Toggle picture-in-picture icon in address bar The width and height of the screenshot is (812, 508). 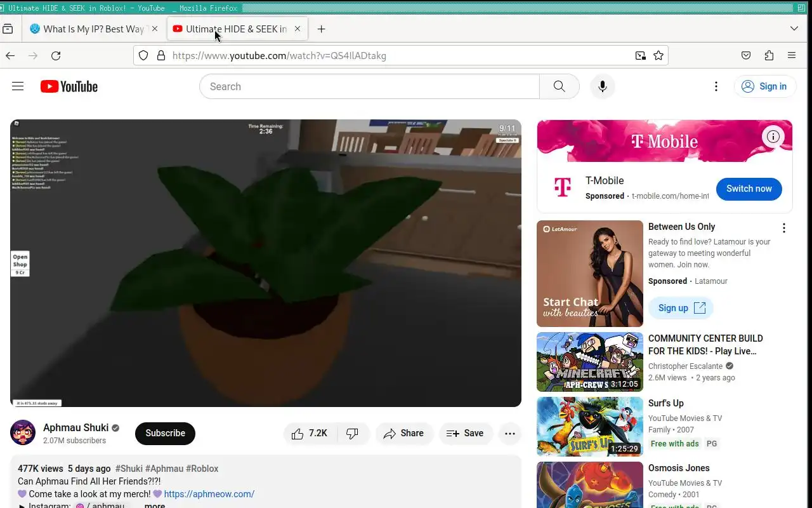tap(641, 56)
